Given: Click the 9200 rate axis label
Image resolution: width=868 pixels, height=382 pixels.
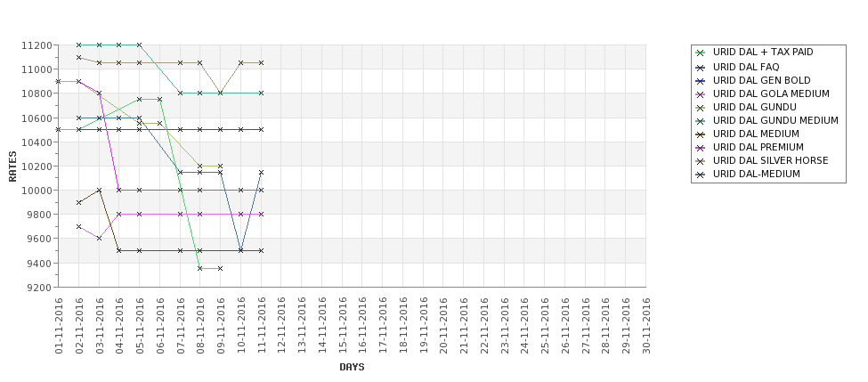Looking at the screenshot, I should pyautogui.click(x=40, y=288).
